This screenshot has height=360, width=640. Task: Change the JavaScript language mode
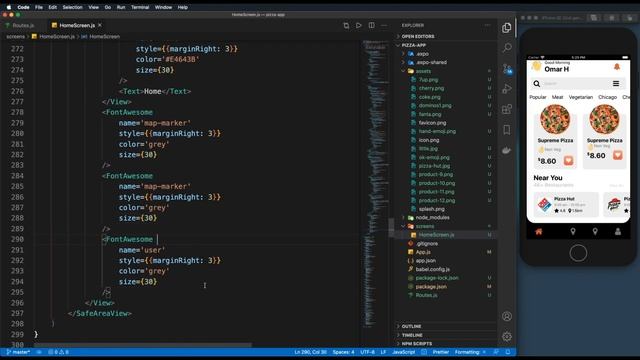(x=403, y=352)
